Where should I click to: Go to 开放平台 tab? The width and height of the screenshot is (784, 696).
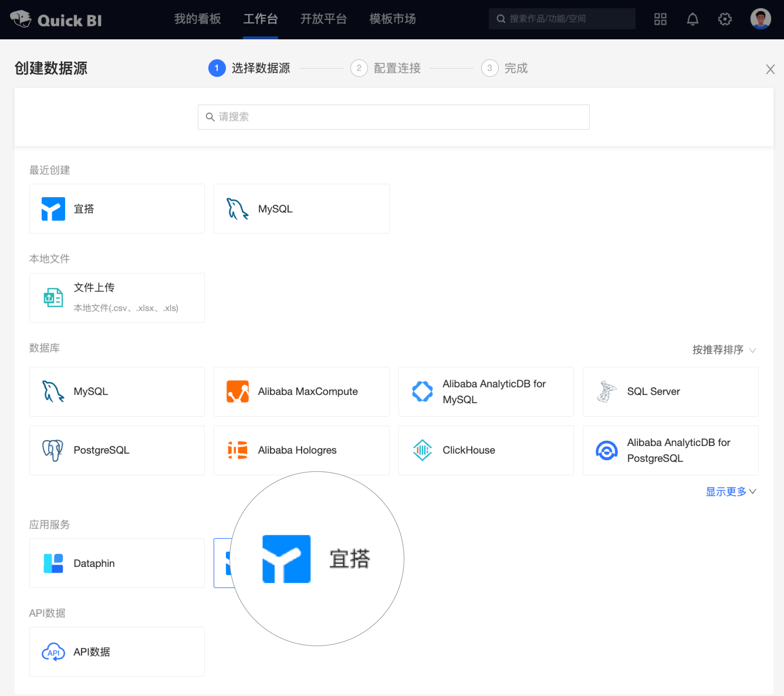[323, 19]
